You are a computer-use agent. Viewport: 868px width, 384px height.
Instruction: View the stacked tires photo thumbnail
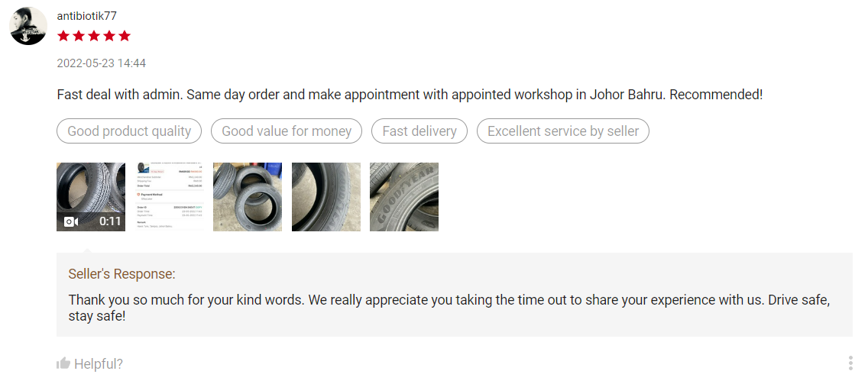[x=248, y=196]
